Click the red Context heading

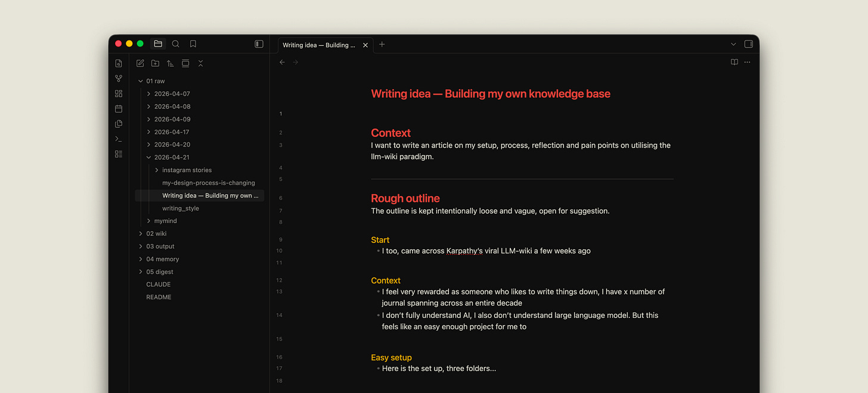[x=390, y=133]
